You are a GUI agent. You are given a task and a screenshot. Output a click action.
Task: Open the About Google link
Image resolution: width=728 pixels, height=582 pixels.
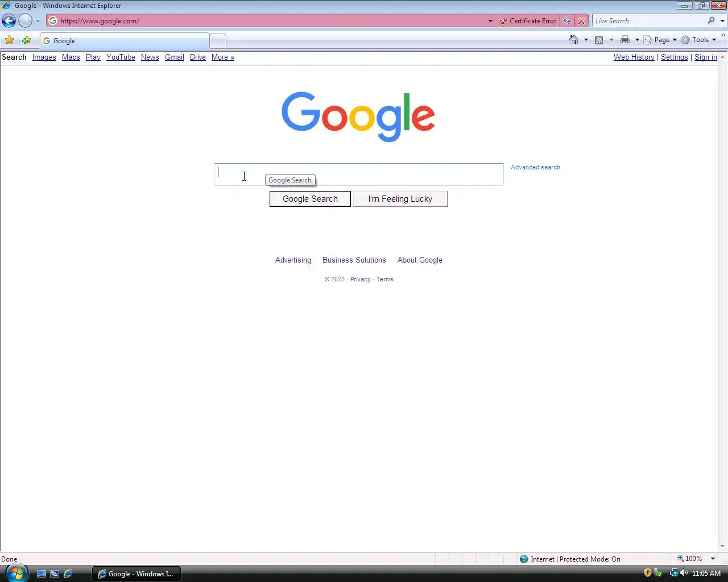pos(420,260)
